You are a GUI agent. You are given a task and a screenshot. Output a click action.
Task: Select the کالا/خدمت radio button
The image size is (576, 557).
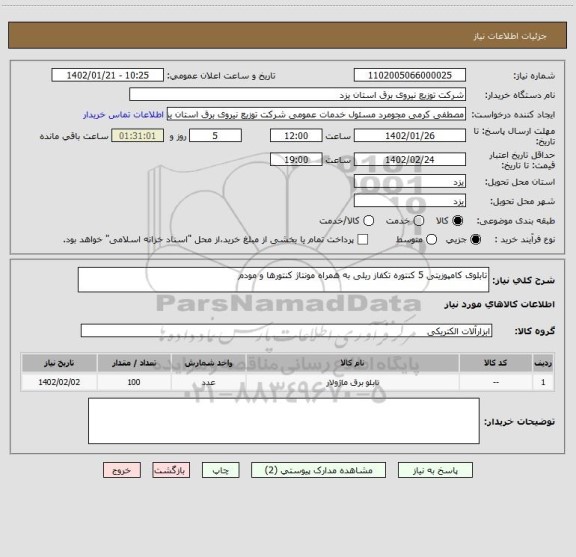click(368, 221)
